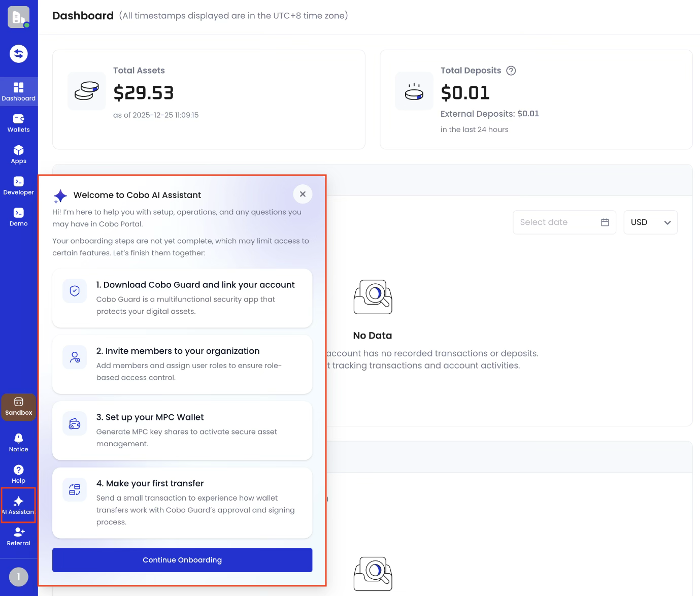700x596 pixels.
Task: Click the swap icon below the logo
Action: click(x=19, y=53)
